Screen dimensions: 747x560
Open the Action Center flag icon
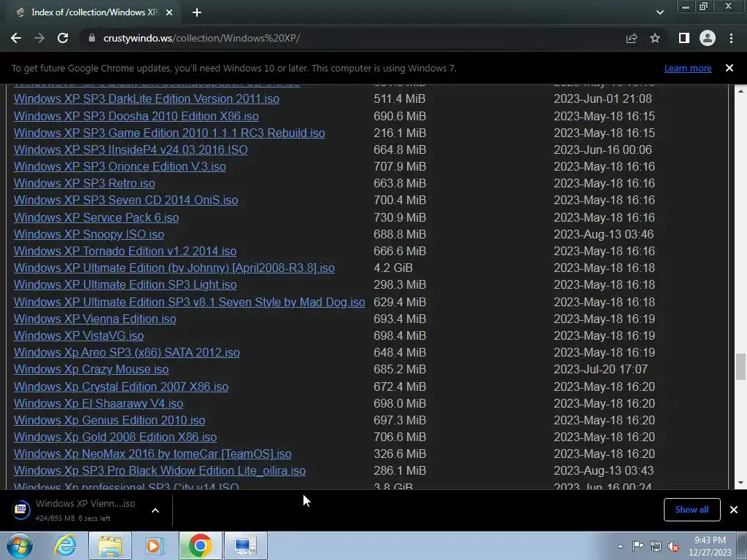point(638,546)
